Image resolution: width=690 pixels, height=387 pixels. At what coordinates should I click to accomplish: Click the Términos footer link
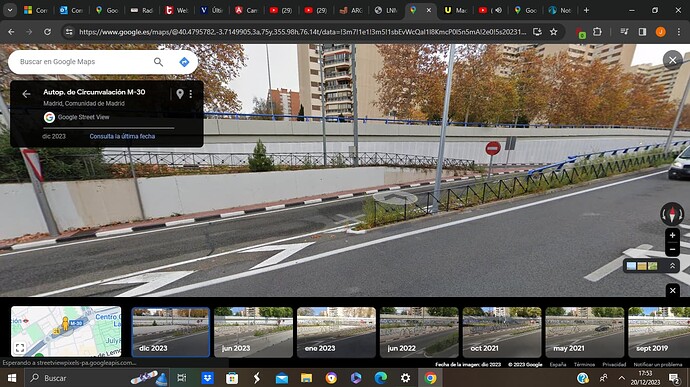tap(584, 364)
